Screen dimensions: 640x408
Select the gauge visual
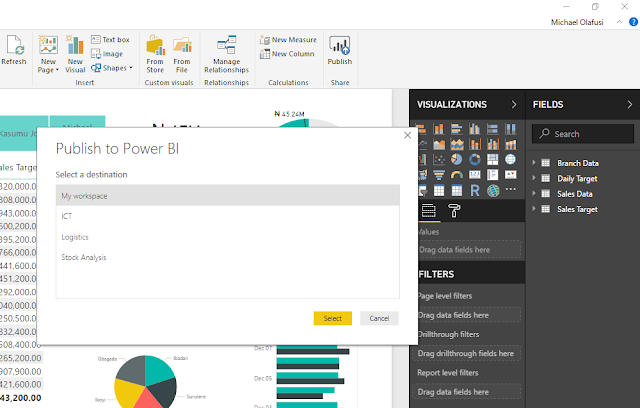457,175
